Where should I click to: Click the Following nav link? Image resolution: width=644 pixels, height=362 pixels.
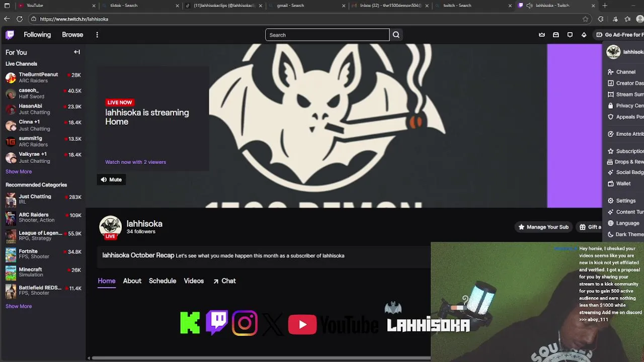(x=37, y=35)
